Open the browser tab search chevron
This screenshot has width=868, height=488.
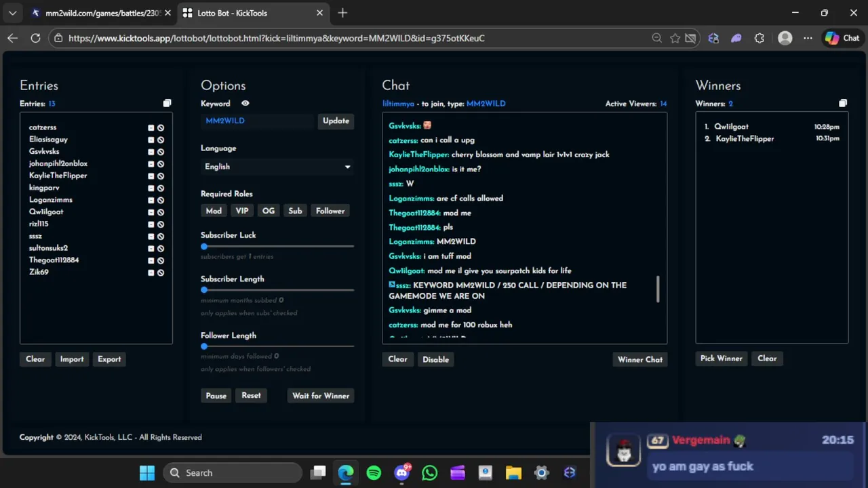[x=12, y=13]
